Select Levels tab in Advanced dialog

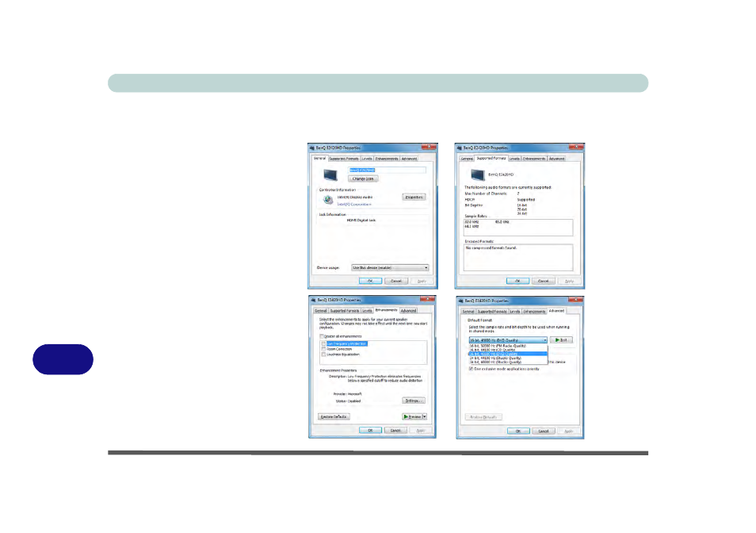point(515,312)
